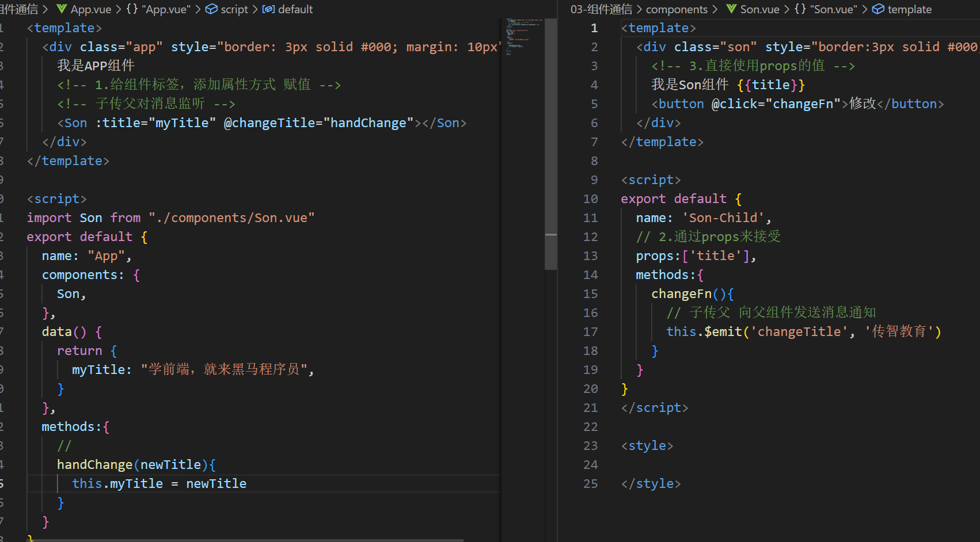Click the left editor vertical scrollbar thumb

click(551, 144)
